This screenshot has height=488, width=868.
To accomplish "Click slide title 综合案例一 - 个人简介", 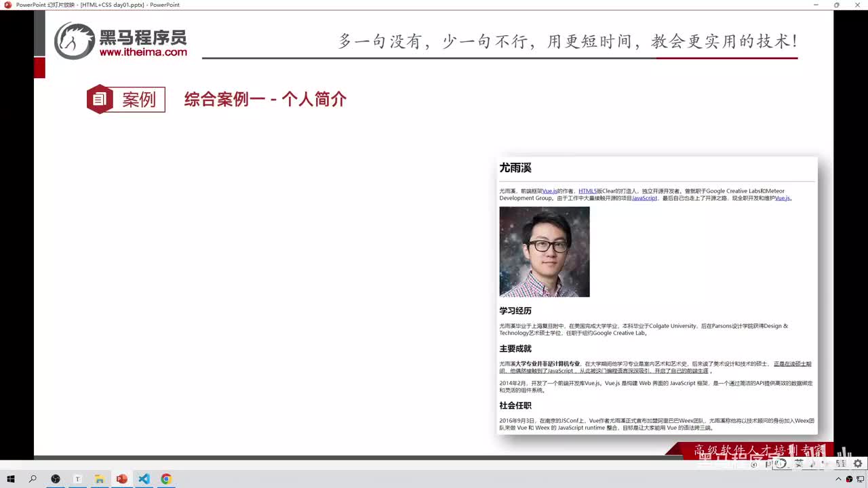I will coord(265,99).
